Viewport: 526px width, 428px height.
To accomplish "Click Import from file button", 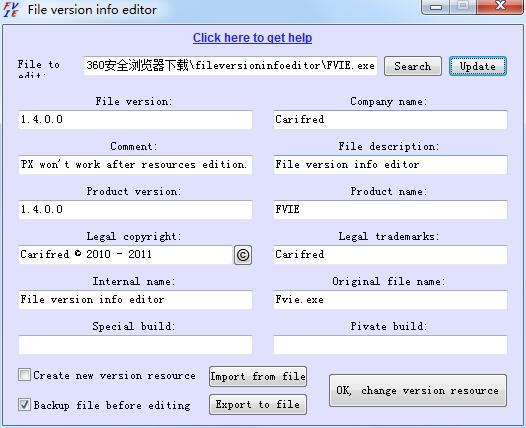I will [x=258, y=376].
